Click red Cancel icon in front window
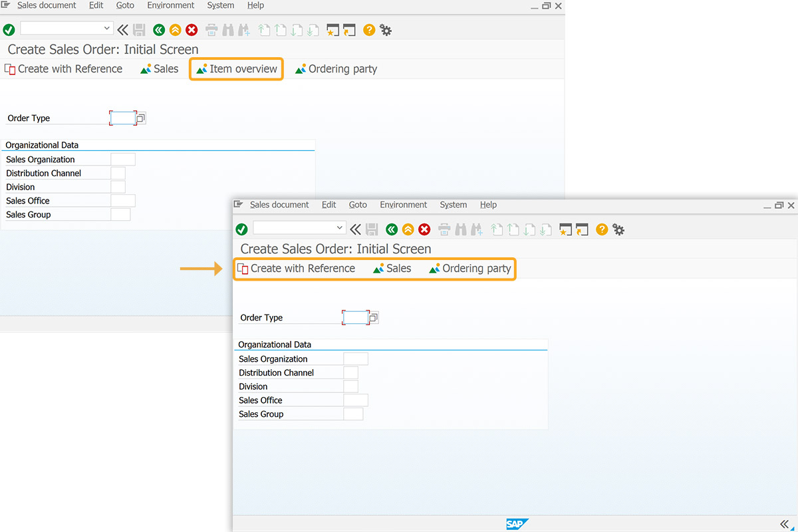 pos(424,229)
